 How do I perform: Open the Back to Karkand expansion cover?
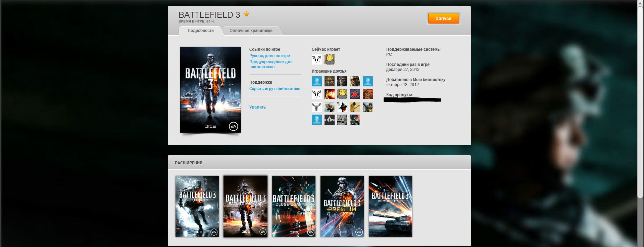point(246,206)
